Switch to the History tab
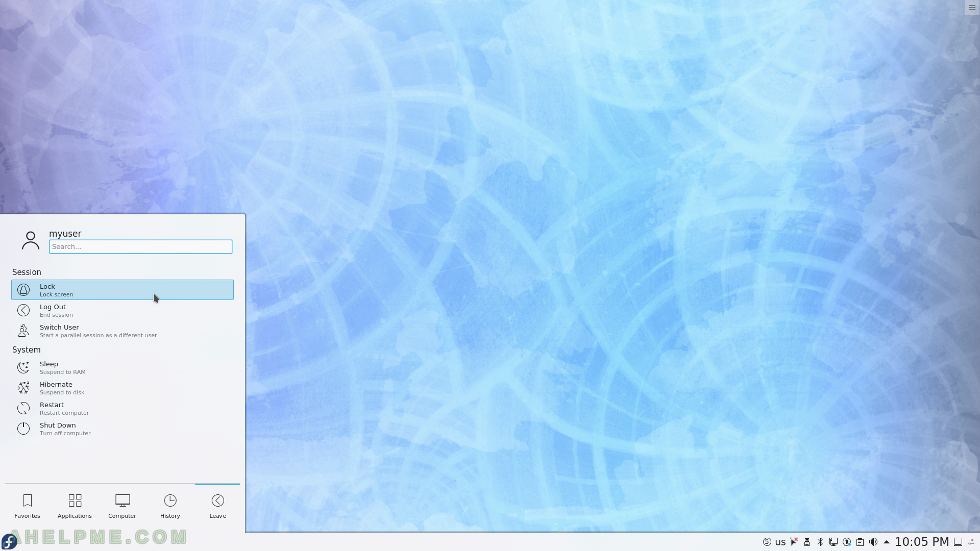 [x=170, y=506]
